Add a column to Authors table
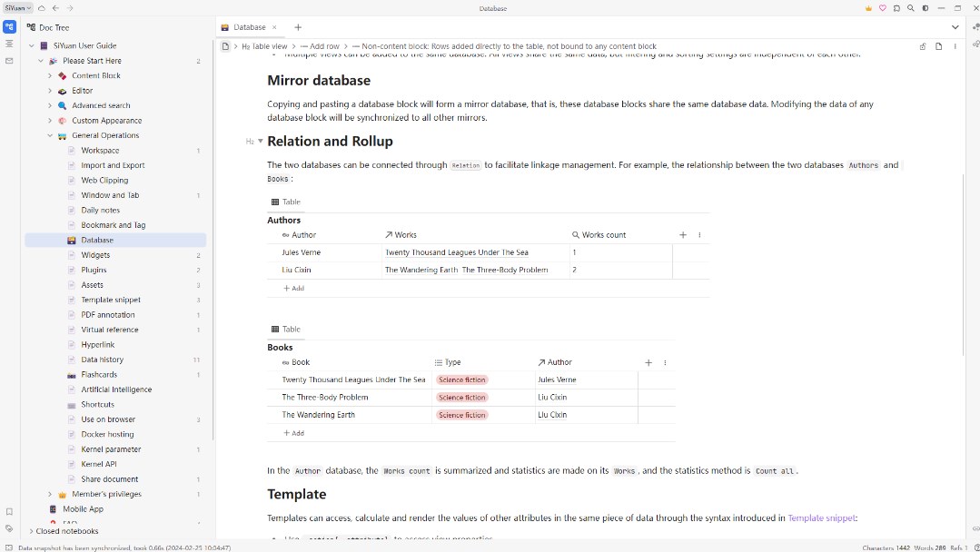Viewport: 980px width, 552px height. 682,235
